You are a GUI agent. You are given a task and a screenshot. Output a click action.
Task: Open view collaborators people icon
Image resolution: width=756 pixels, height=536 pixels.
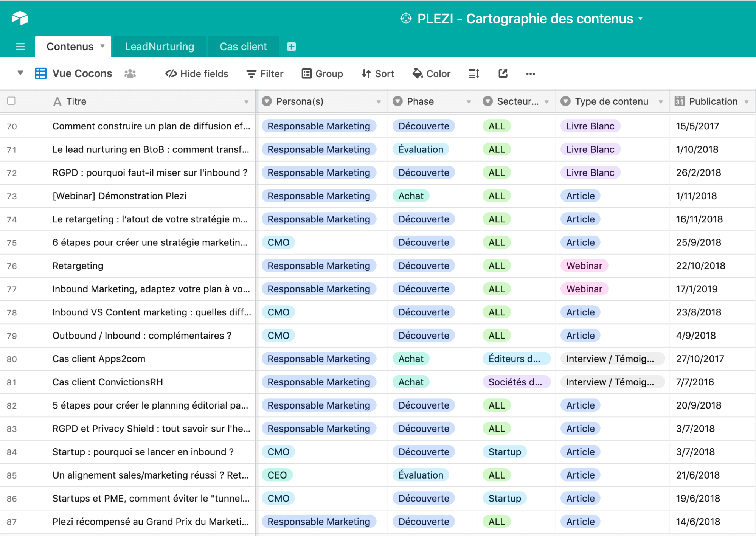coord(130,73)
